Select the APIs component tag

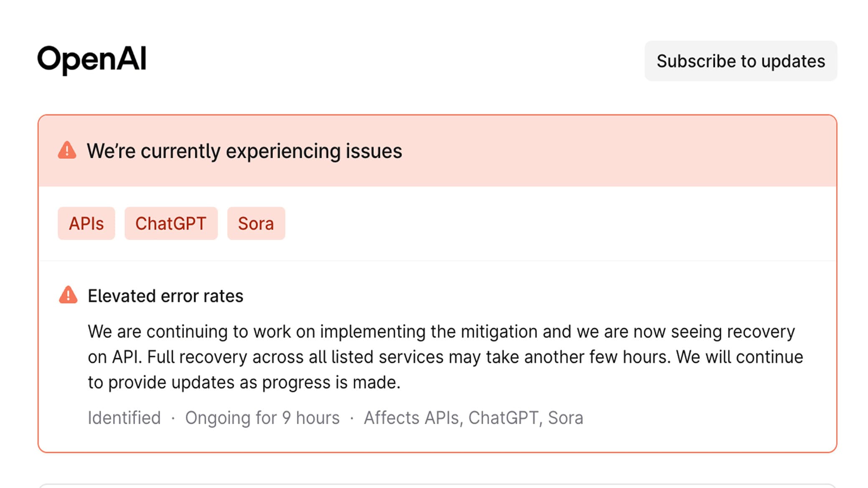tap(86, 223)
